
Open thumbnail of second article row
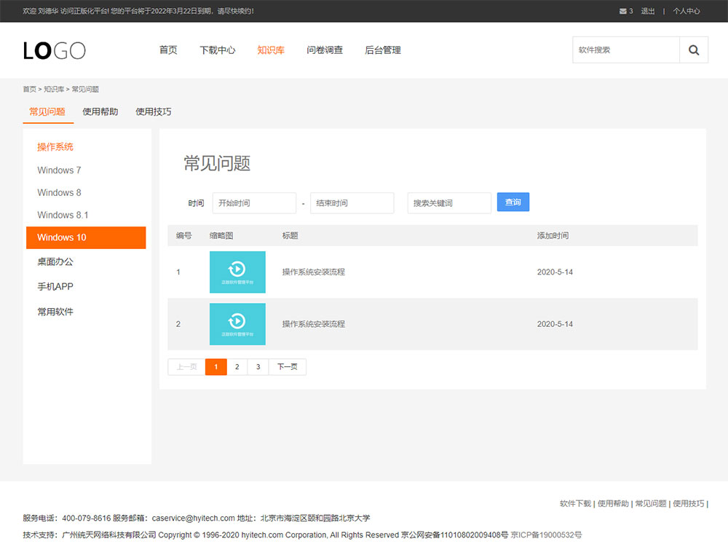click(237, 324)
